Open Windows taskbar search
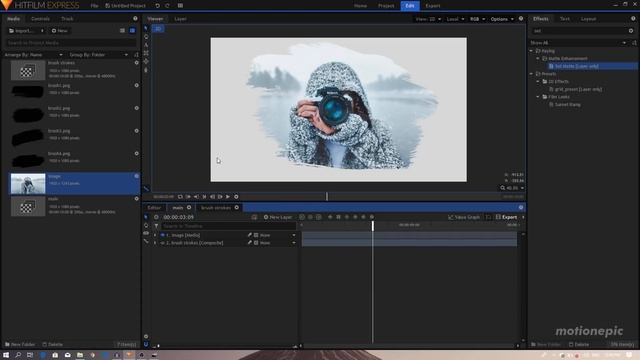 pyautogui.click(x=18, y=355)
